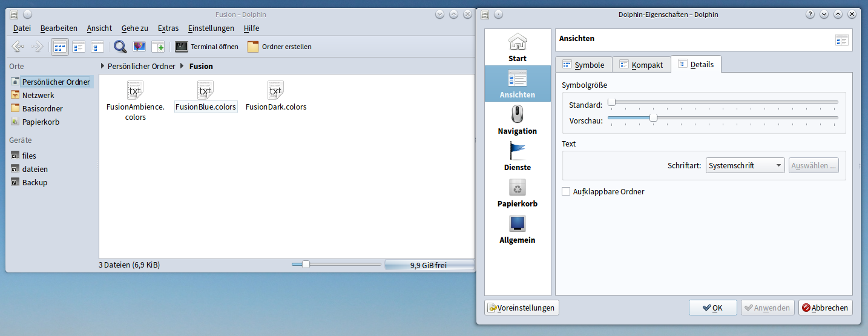Viewport: 868px width, 336px height.
Task: Expand breadcrumb arrow before Fusion
Action: coord(182,66)
